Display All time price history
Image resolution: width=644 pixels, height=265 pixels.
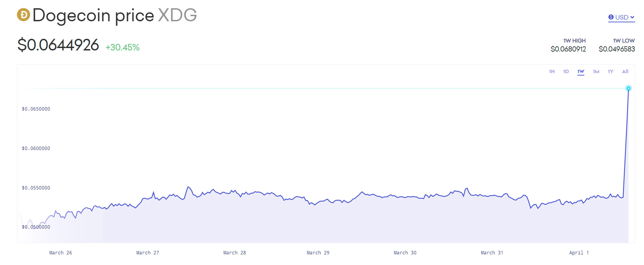625,71
